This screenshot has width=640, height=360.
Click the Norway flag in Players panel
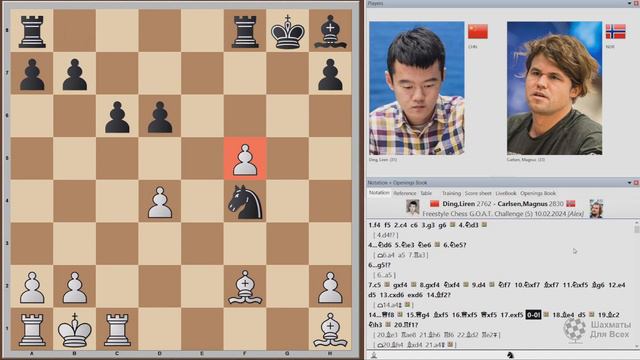[616, 31]
